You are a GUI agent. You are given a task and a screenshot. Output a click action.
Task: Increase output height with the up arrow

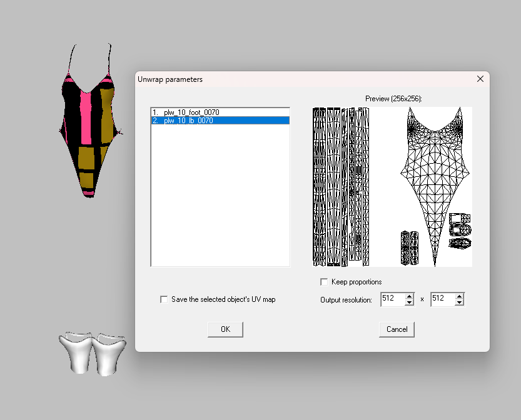(459, 296)
